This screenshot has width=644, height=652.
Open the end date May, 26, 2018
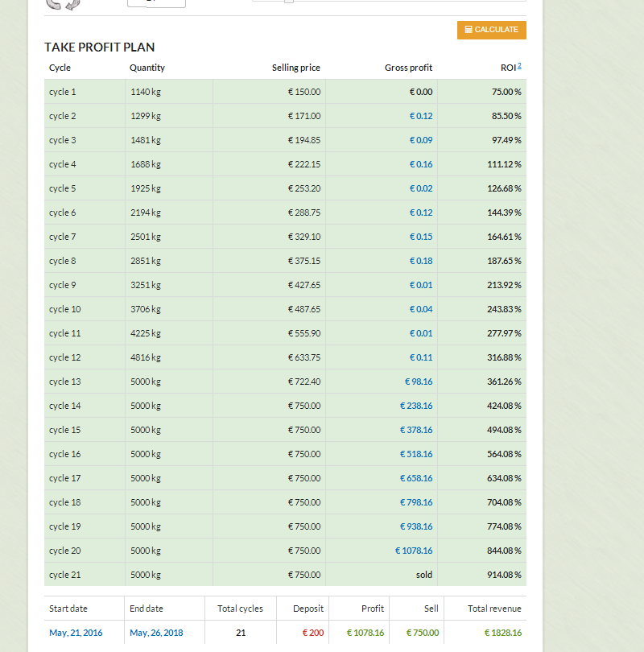point(156,633)
